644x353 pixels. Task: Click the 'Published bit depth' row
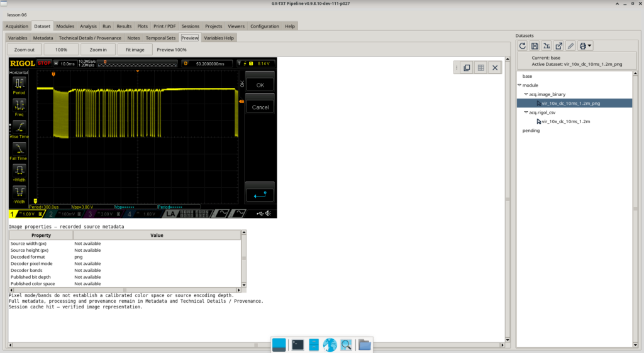[125, 277]
